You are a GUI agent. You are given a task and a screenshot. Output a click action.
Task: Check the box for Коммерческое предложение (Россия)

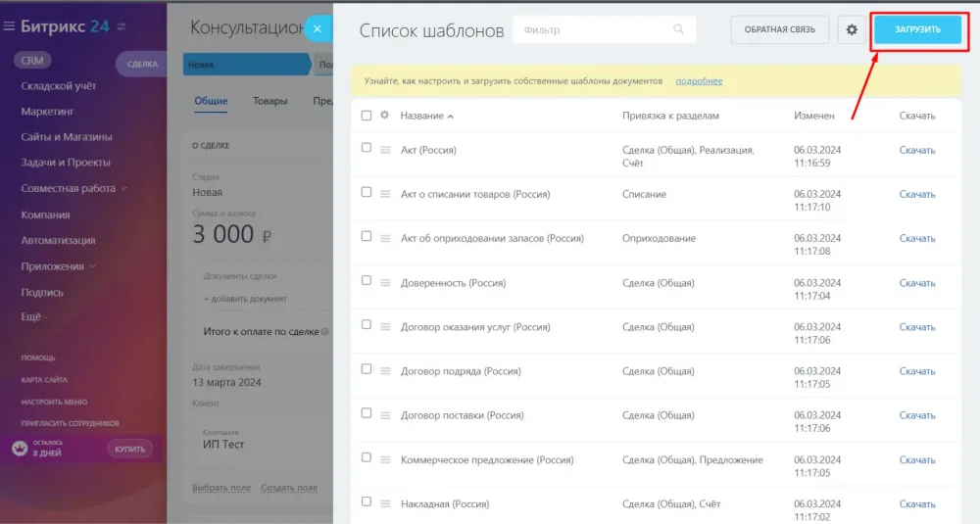tap(367, 457)
